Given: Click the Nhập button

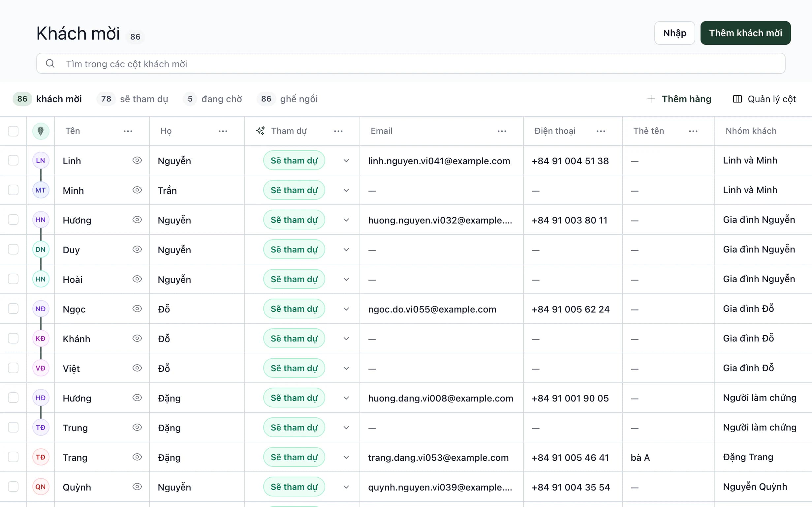Looking at the screenshot, I should point(674,33).
